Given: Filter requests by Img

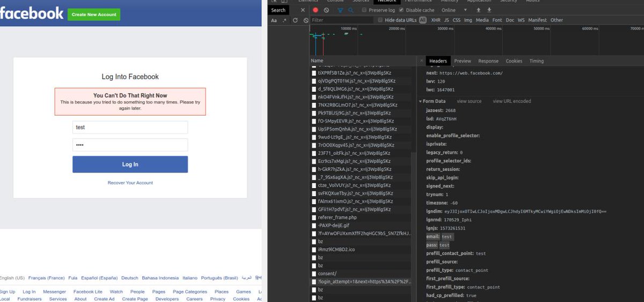Looking at the screenshot, I should click(x=469, y=20).
